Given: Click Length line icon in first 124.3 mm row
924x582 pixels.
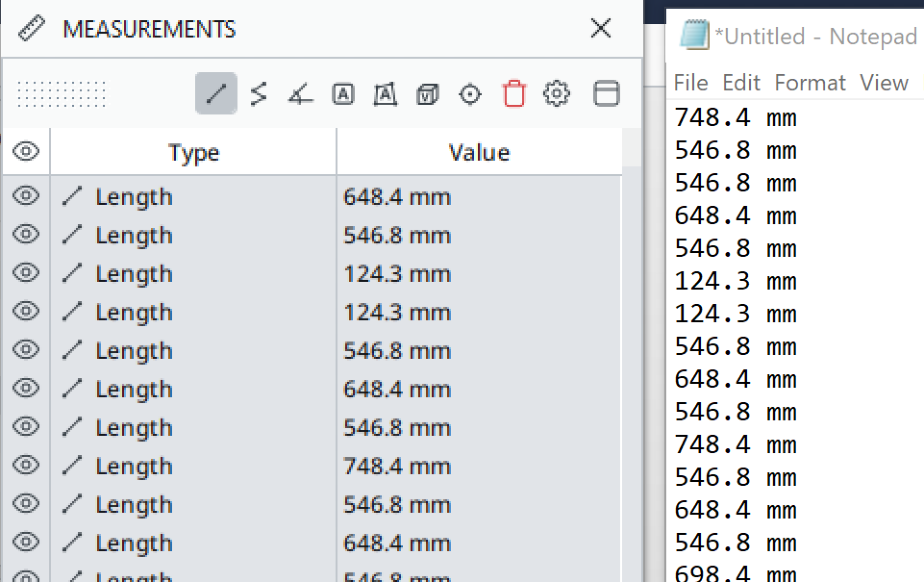Looking at the screenshot, I should click(72, 273).
